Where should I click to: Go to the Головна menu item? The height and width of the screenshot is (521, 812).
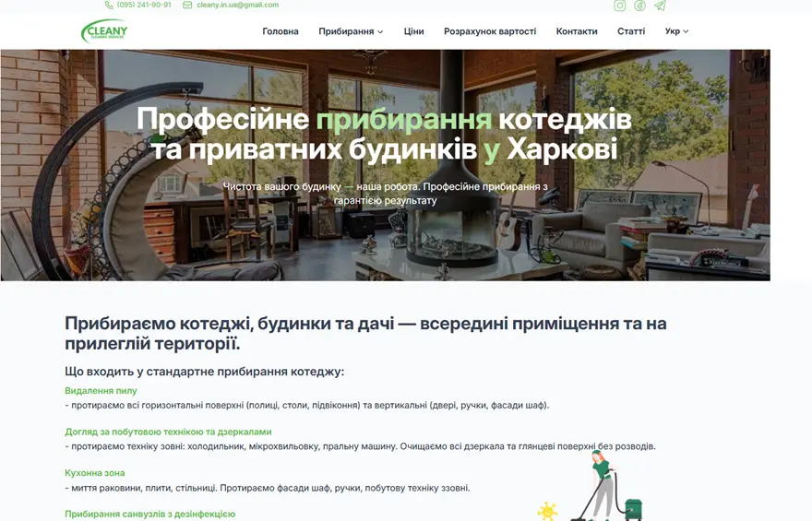(281, 31)
